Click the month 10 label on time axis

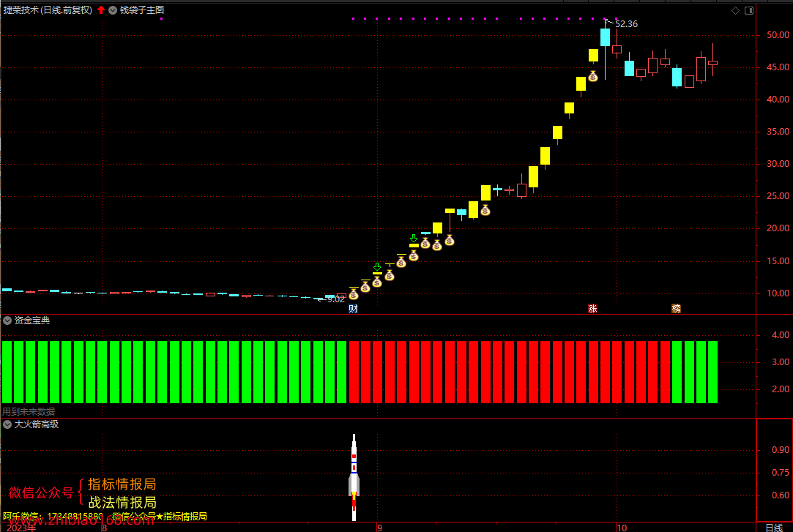[622, 528]
